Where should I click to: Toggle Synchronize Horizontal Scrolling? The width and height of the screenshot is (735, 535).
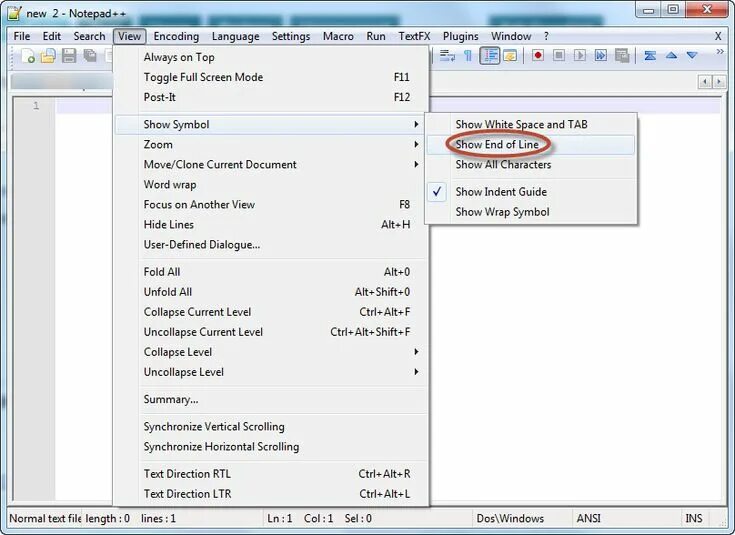(x=271, y=447)
